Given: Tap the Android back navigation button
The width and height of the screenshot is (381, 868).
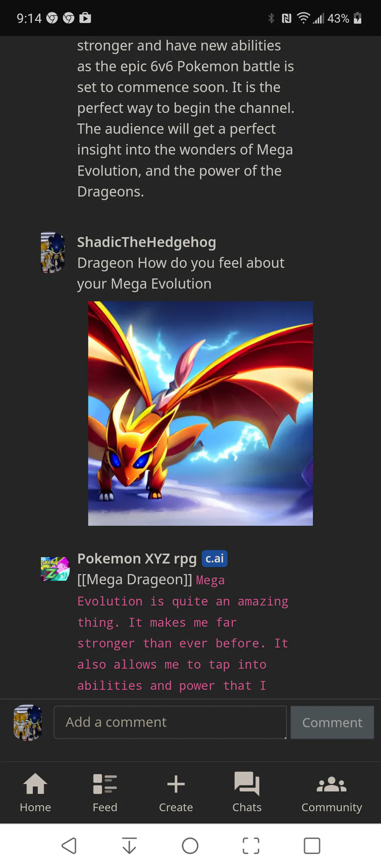Looking at the screenshot, I should pyautogui.click(x=69, y=846).
